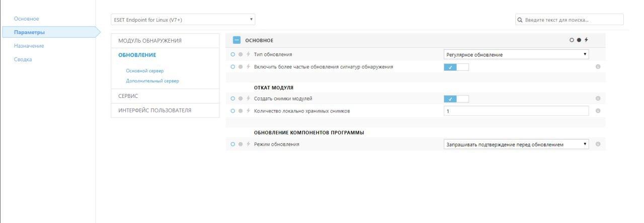The image size is (644, 223).
Task: Collapse the ОСНОВНОЕ section with the minus icon
Action: pyautogui.click(x=236, y=40)
